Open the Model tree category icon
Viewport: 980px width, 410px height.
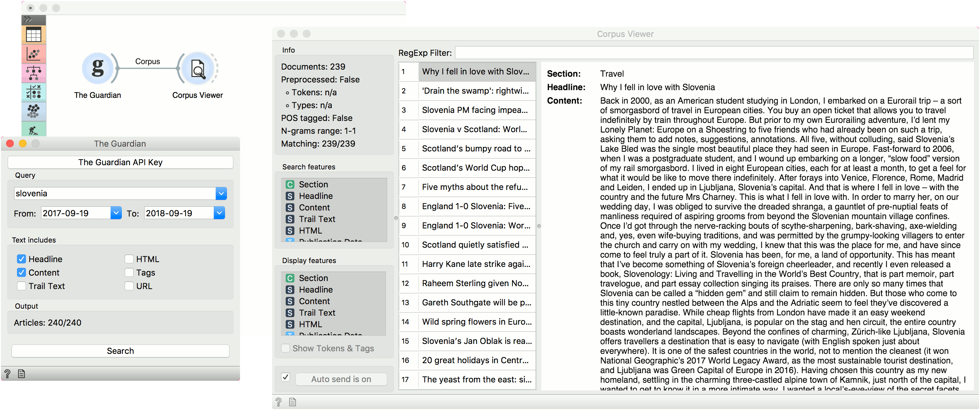[x=33, y=73]
